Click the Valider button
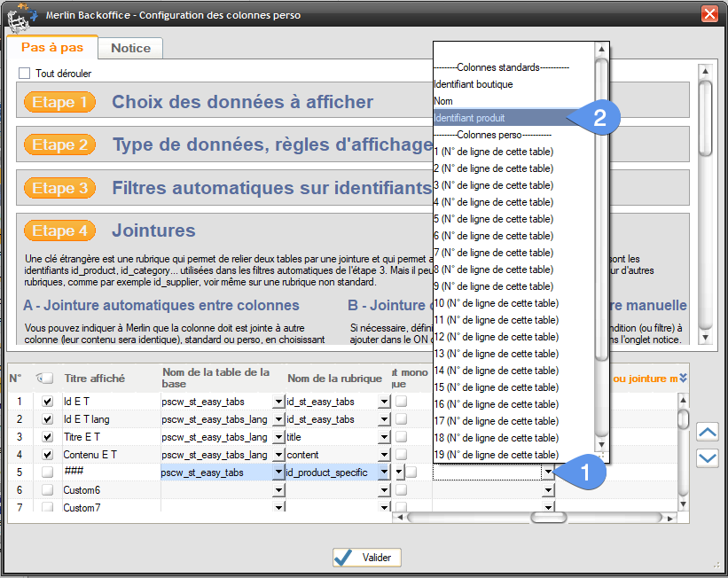The width and height of the screenshot is (728, 578). [x=368, y=557]
